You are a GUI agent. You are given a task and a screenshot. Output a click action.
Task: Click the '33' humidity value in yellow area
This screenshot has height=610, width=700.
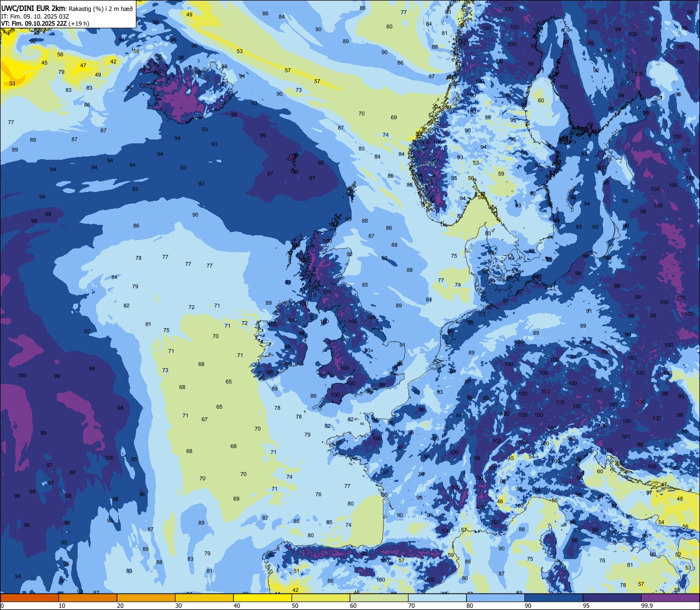[x=12, y=84]
